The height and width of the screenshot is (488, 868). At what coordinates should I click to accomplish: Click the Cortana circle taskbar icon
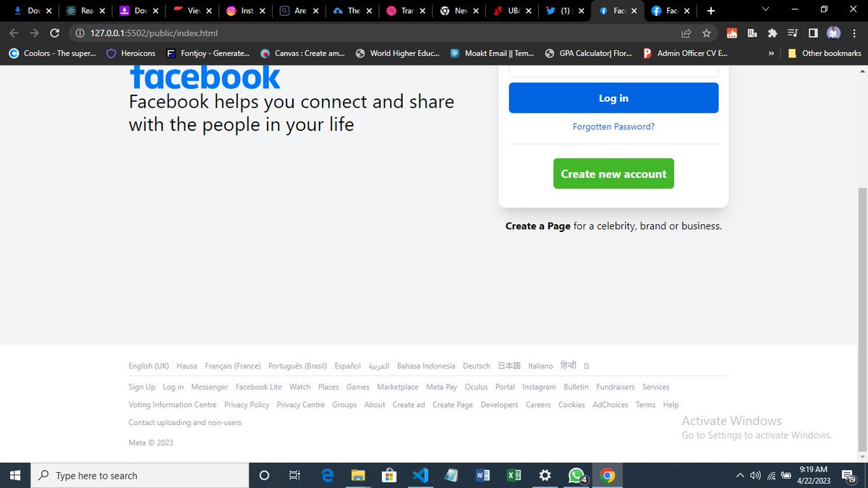point(264,475)
